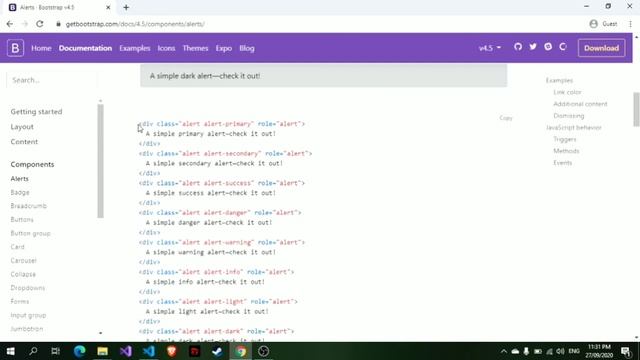Open Steam from taskbar
This screenshot has width=640, height=360.
coord(218,351)
